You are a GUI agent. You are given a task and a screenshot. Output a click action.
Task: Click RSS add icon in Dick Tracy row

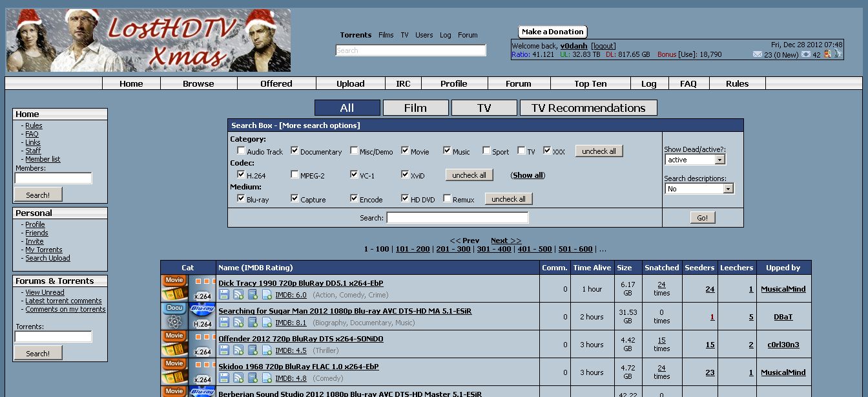238,295
